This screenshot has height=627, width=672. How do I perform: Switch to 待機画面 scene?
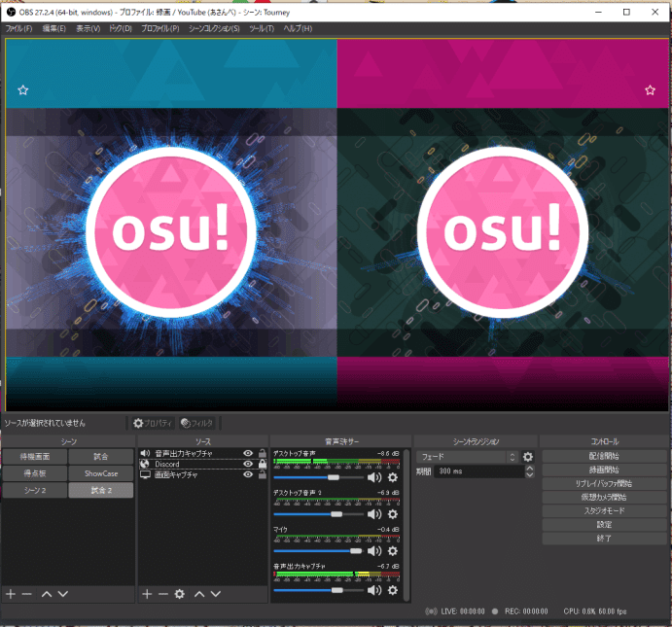[35, 457]
